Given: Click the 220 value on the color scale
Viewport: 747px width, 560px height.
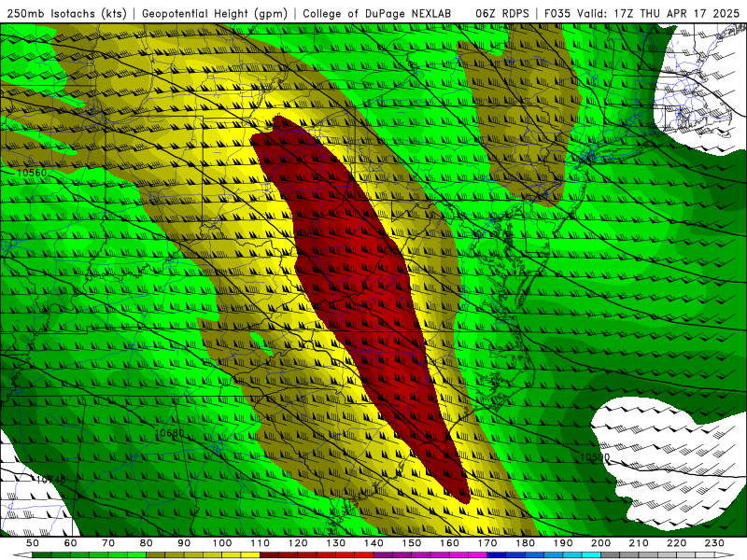Looking at the screenshot, I should click(676, 543).
